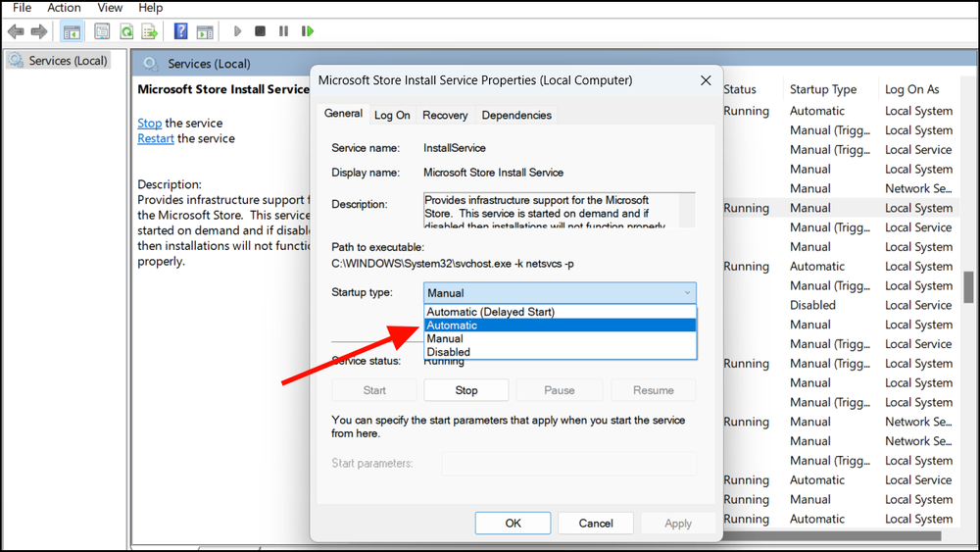Click the gear icon in the Services (Local) header
Image resolution: width=980 pixels, height=552 pixels.
151,64
